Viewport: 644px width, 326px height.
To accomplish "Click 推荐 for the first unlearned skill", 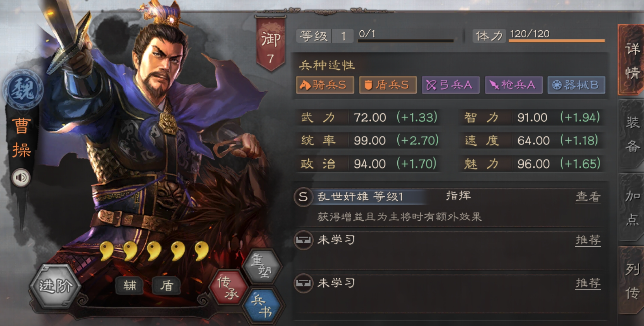I will [x=588, y=240].
